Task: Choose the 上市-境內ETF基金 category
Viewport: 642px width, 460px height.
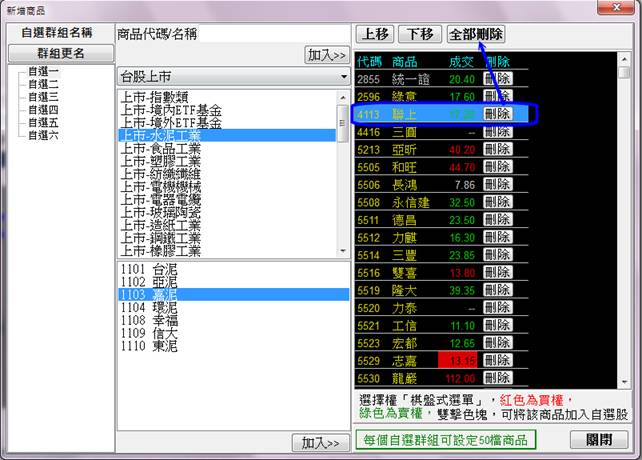Action: click(170, 109)
